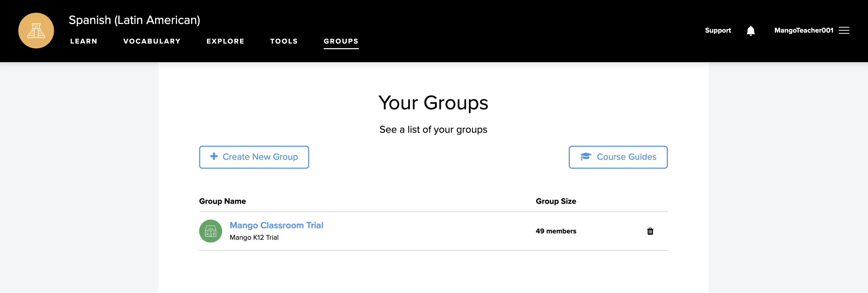Click the green classroom group icon

click(211, 231)
